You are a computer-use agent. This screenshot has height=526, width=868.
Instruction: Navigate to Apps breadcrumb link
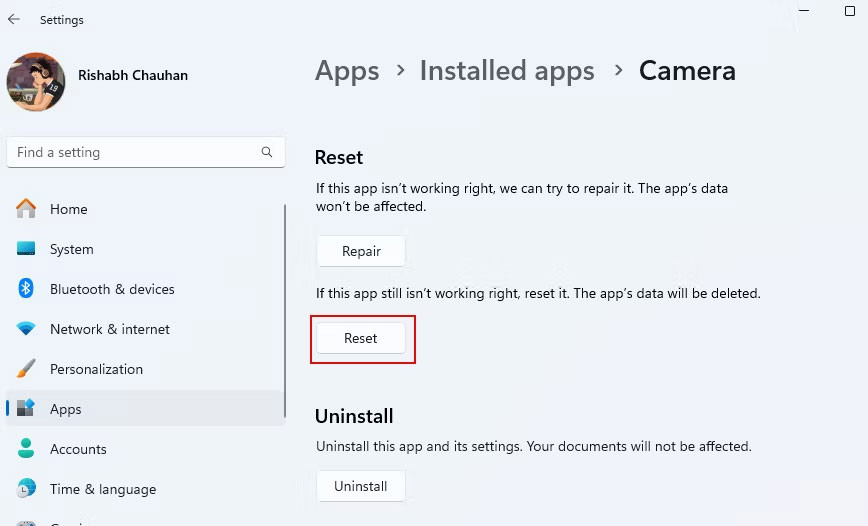(x=347, y=71)
